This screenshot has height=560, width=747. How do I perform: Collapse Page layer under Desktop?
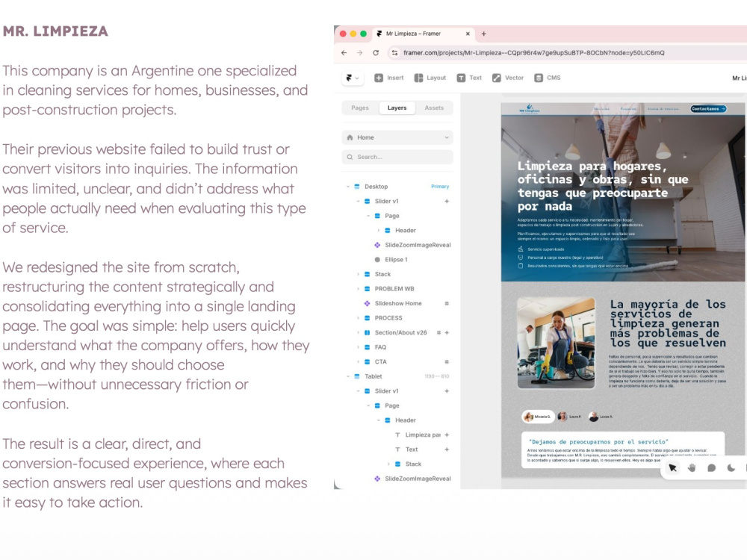368,216
